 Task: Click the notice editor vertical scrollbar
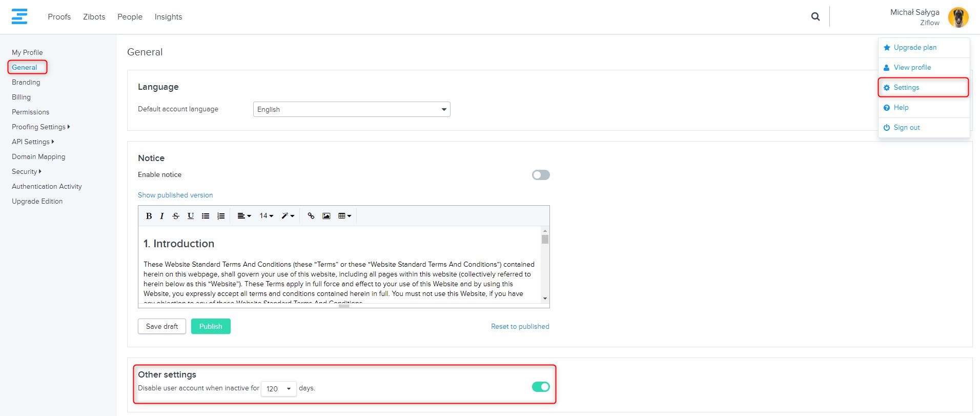545,265
